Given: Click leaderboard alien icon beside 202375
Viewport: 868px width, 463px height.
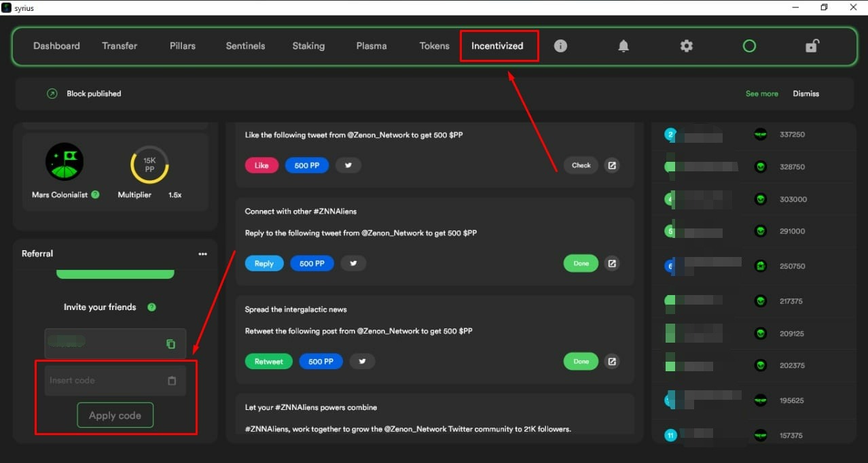Looking at the screenshot, I should click(761, 366).
